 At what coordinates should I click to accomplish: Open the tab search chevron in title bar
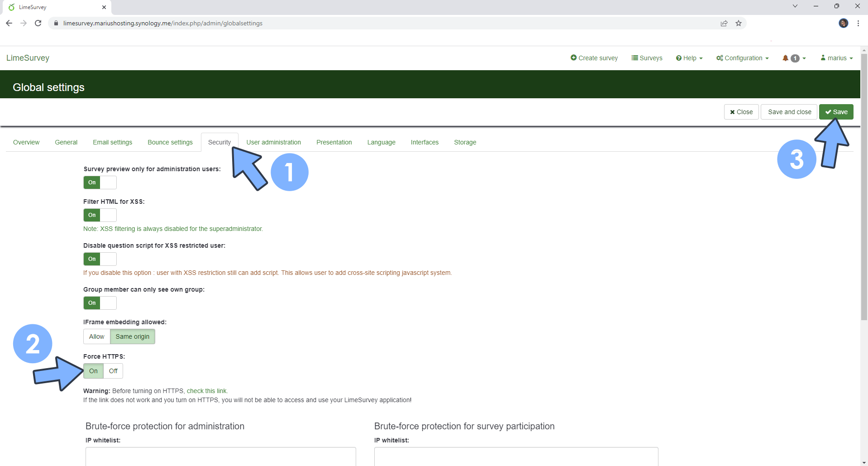coord(795,6)
